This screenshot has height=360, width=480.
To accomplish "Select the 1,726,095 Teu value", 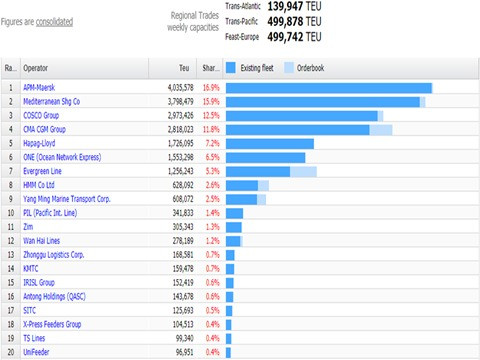I will tap(181, 143).
